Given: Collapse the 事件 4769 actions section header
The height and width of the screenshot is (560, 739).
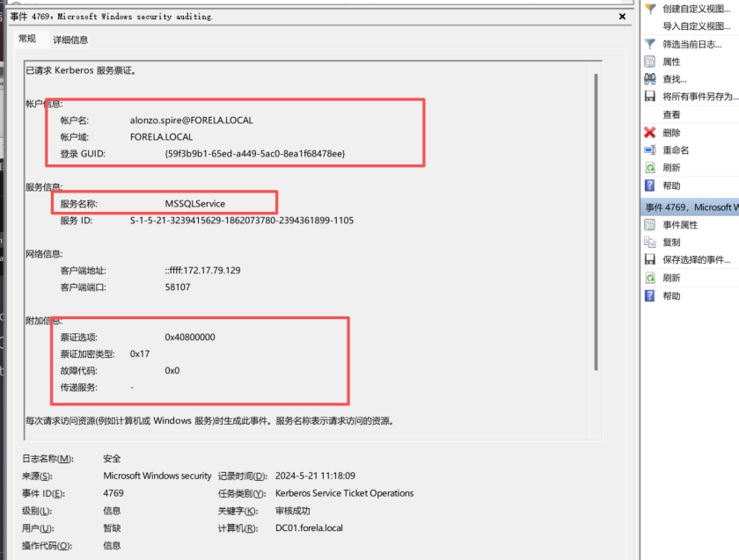Looking at the screenshot, I should tap(690, 207).
